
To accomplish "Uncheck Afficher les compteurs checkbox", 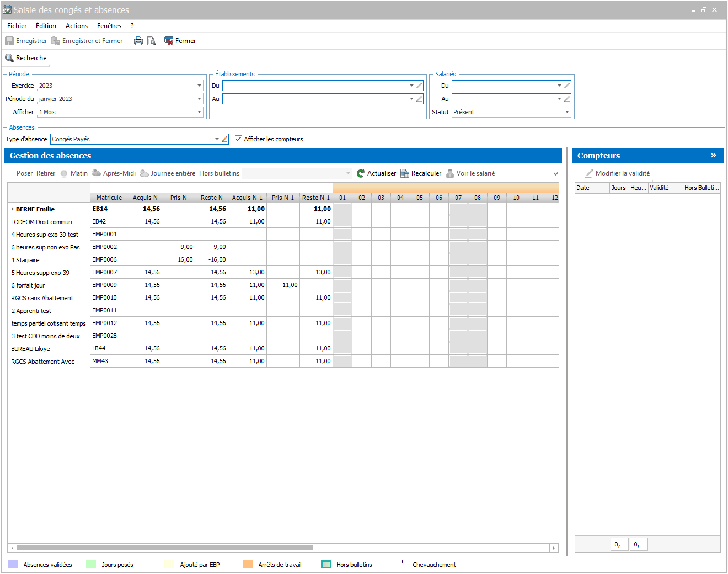I will 239,139.
